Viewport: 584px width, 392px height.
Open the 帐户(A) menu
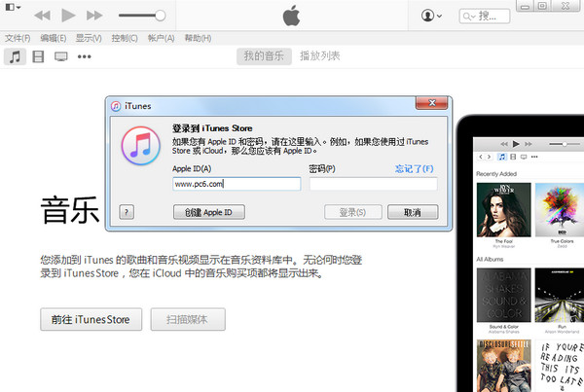pos(160,38)
